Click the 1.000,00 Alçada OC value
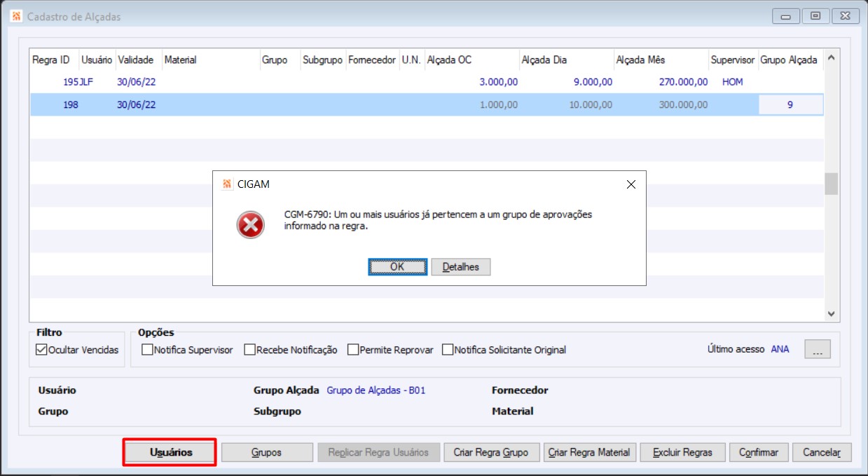The height and width of the screenshot is (476, 868). pos(499,105)
